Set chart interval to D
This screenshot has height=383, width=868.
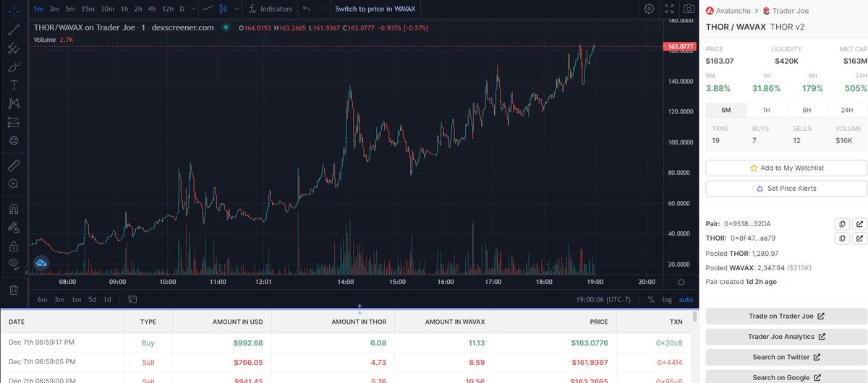click(182, 9)
